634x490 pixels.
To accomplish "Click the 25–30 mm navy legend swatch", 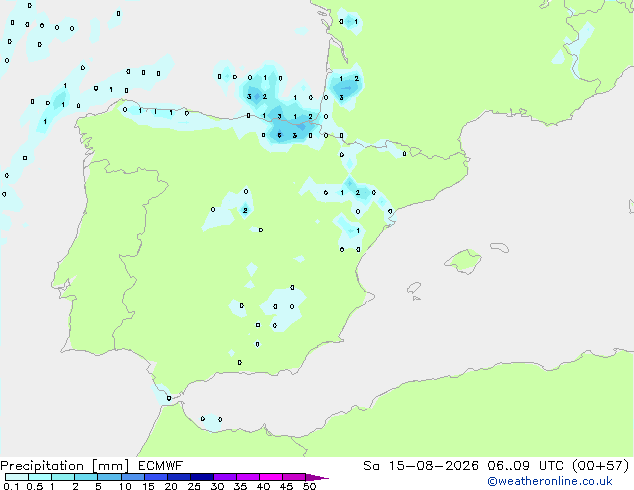I will (x=202, y=477).
